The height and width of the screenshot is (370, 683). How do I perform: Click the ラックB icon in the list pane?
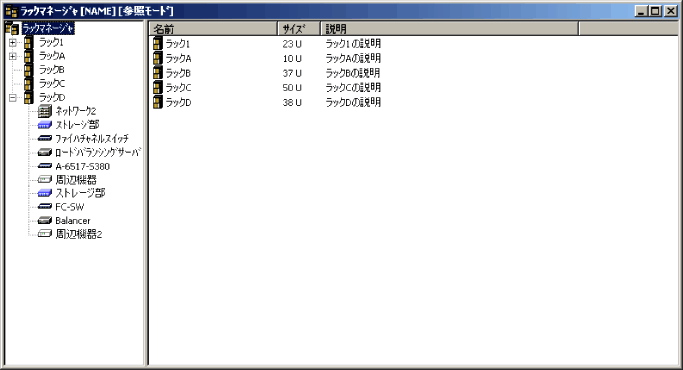click(x=158, y=73)
